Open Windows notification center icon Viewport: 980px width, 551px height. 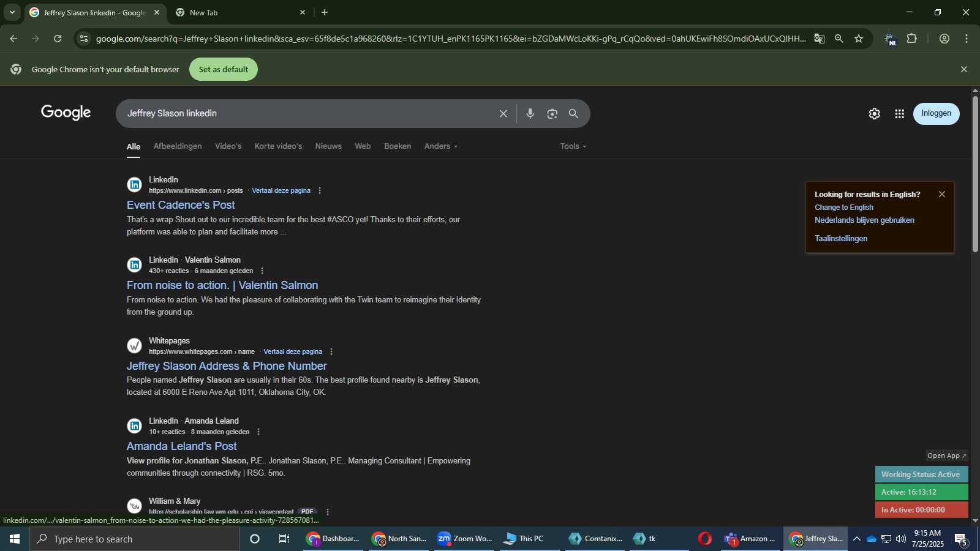coord(962,539)
